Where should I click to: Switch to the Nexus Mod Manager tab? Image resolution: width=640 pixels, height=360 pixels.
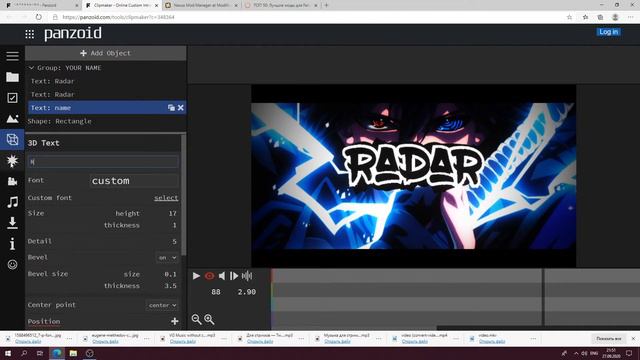pyautogui.click(x=201, y=5)
